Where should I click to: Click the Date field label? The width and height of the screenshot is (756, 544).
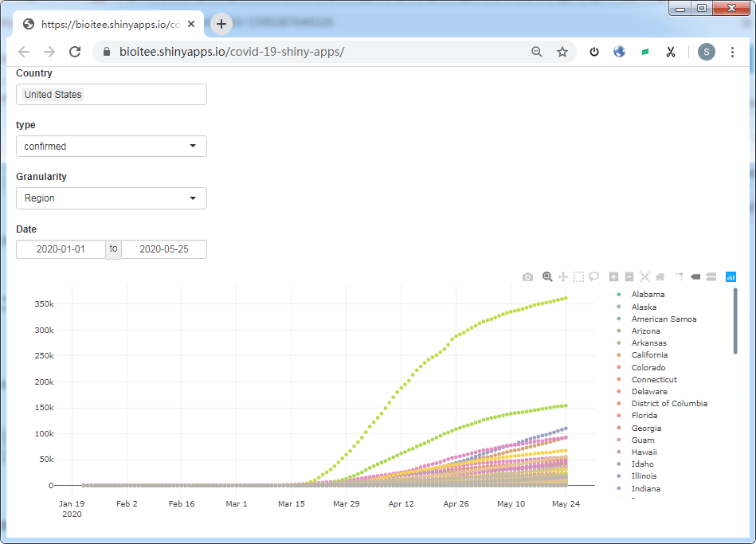click(x=26, y=229)
